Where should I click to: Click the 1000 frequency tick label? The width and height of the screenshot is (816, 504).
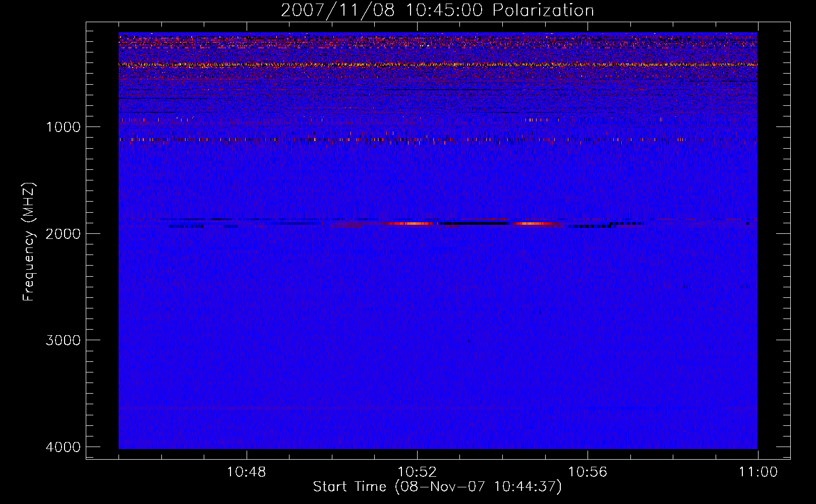click(x=63, y=127)
